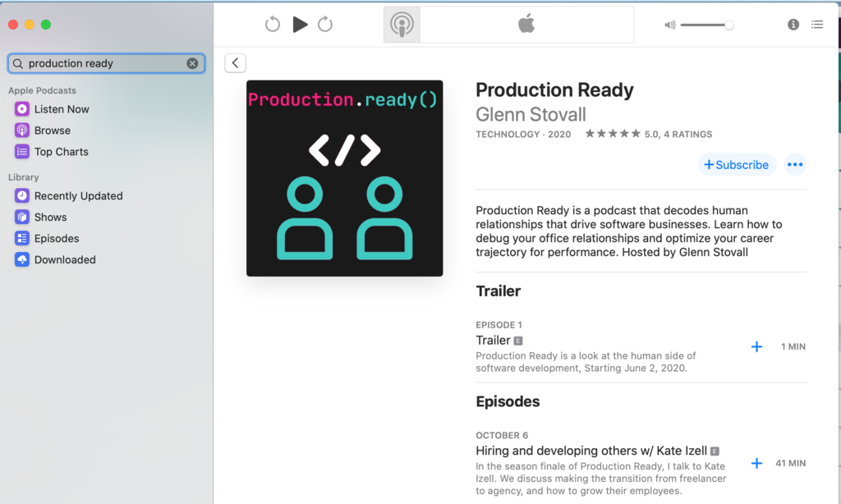
Task: Open the Trailer episode title
Action: coord(493,341)
